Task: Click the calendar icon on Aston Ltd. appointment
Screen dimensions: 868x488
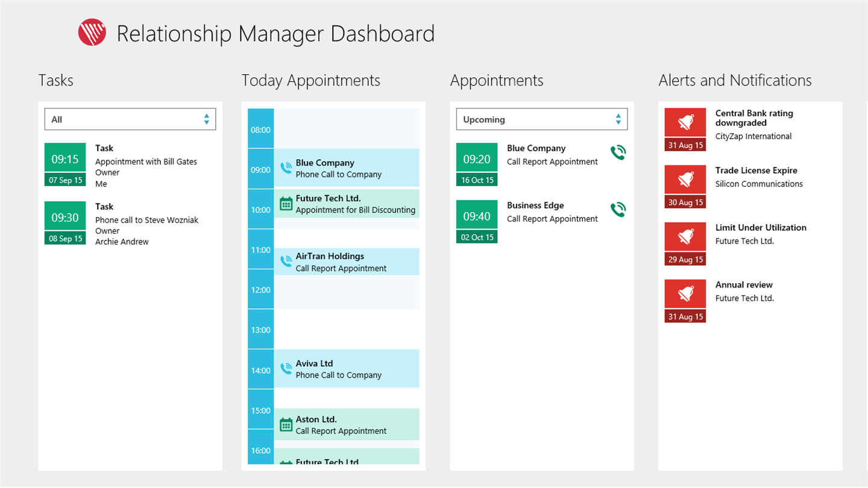Action: [x=286, y=424]
